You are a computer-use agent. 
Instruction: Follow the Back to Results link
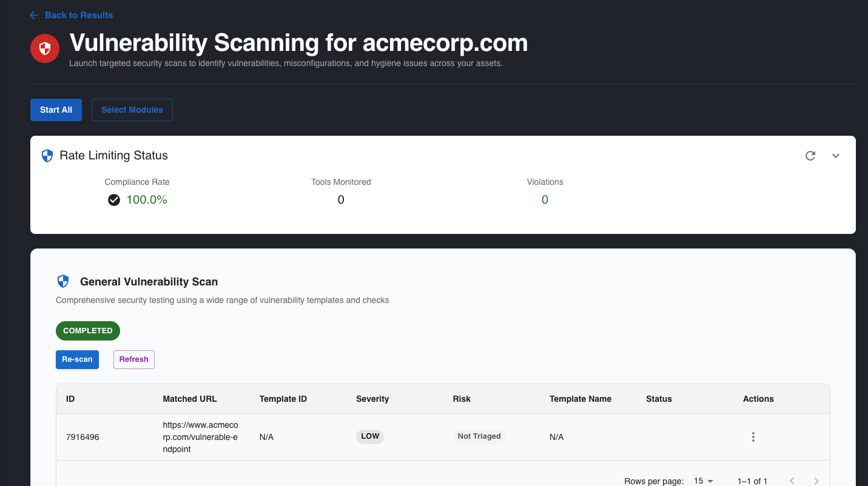[x=79, y=15]
